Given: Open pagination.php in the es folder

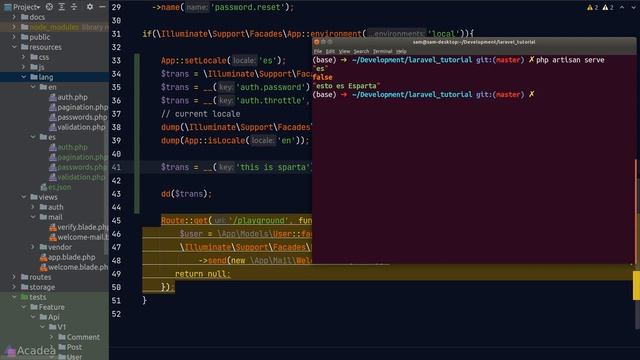Looking at the screenshot, I should 78,157.
